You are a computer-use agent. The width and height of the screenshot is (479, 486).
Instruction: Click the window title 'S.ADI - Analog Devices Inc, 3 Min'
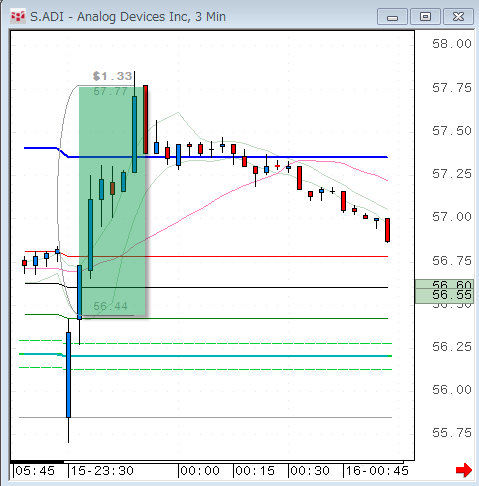pos(128,17)
